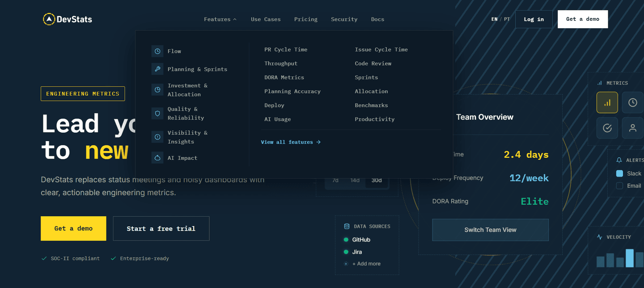This screenshot has height=288, width=644.
Task: Click the Visibility & Insights icon
Action: coord(157,137)
